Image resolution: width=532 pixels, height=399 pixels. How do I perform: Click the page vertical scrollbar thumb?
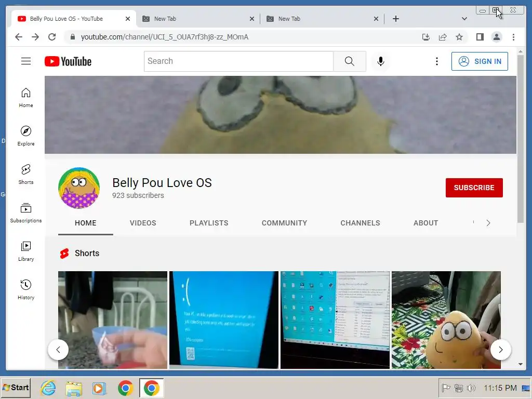pyautogui.click(x=521, y=139)
